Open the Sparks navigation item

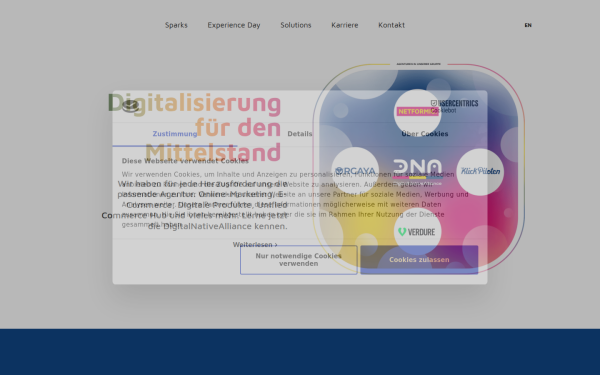176,25
